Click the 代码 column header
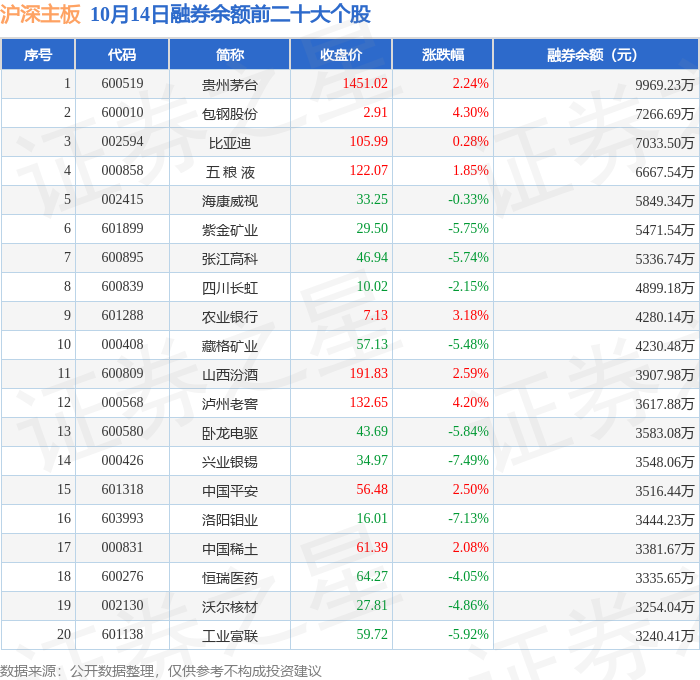The height and width of the screenshot is (680, 700). (x=122, y=54)
